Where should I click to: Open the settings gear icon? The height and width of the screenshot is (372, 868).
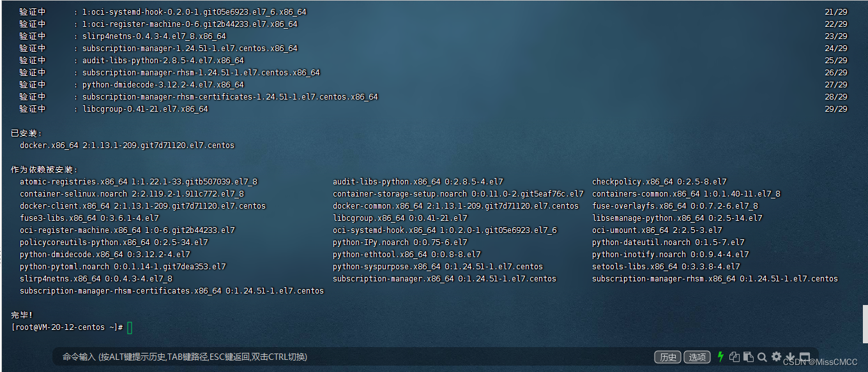[x=776, y=357]
